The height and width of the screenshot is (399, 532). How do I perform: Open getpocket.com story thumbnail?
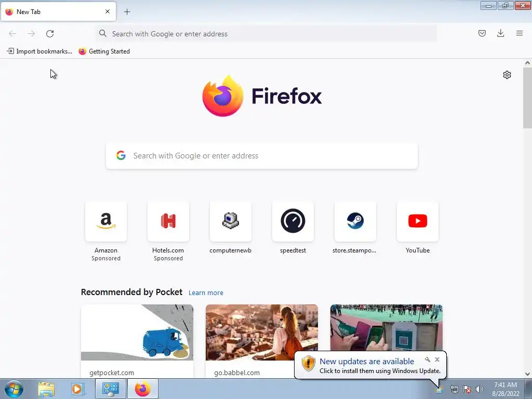point(137,332)
